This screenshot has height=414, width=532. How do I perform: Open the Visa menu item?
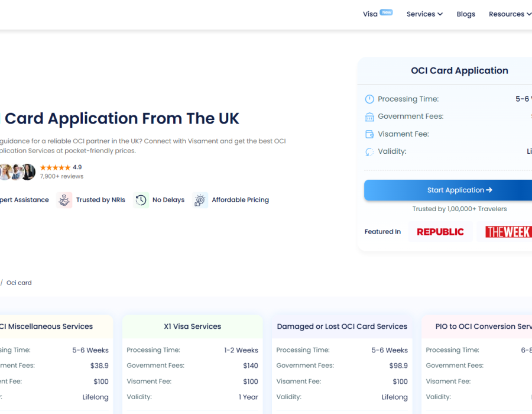click(x=371, y=14)
